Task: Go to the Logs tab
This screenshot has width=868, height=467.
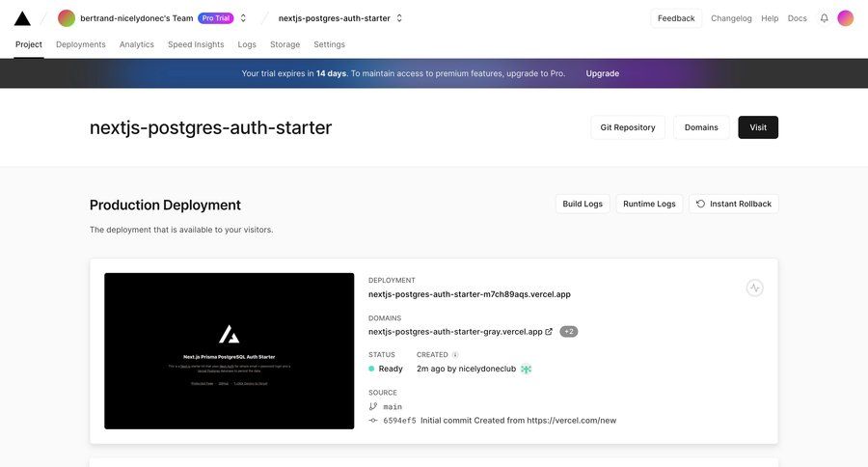Action: pos(247,44)
